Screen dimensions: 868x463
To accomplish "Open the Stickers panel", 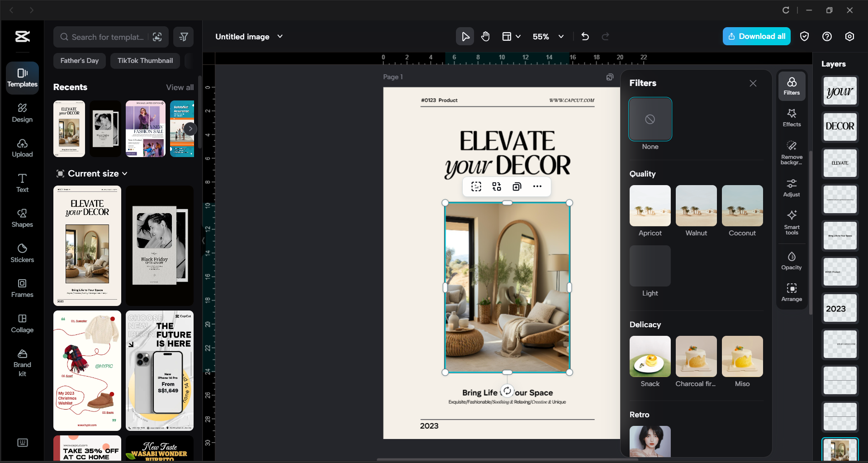I will [22, 253].
